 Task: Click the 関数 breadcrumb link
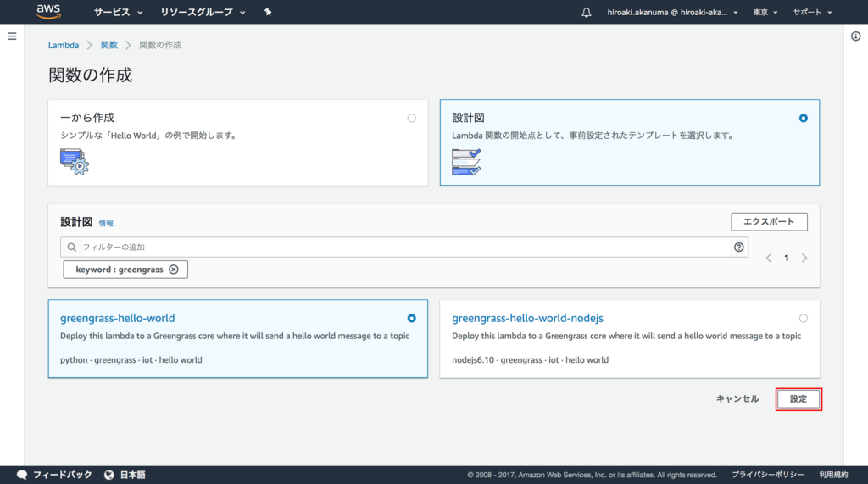pyautogui.click(x=109, y=46)
